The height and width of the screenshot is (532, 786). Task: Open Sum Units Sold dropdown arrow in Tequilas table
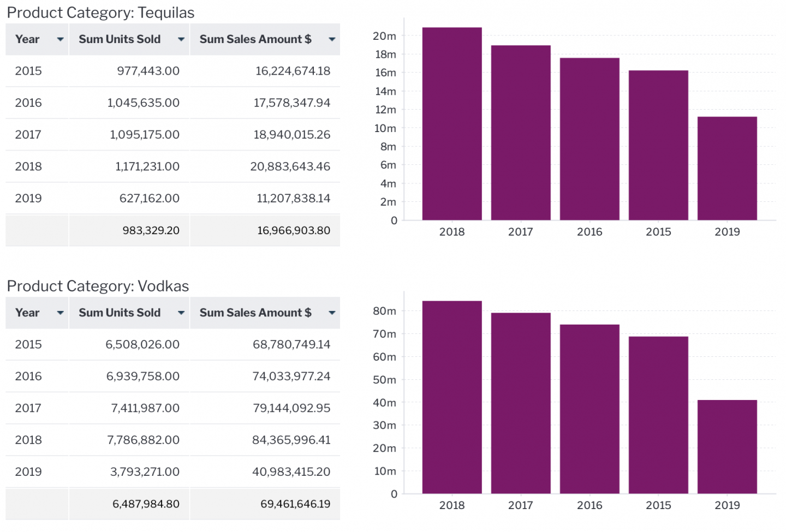click(x=181, y=39)
